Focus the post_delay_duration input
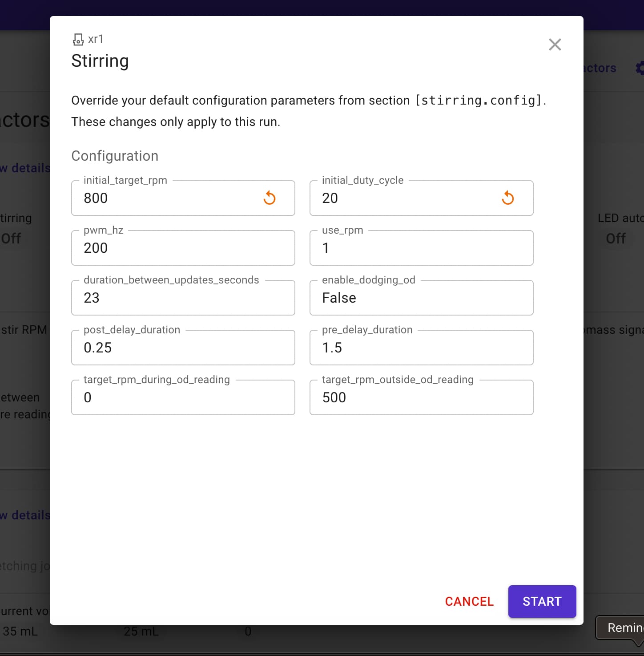This screenshot has height=656, width=644. coord(183,348)
